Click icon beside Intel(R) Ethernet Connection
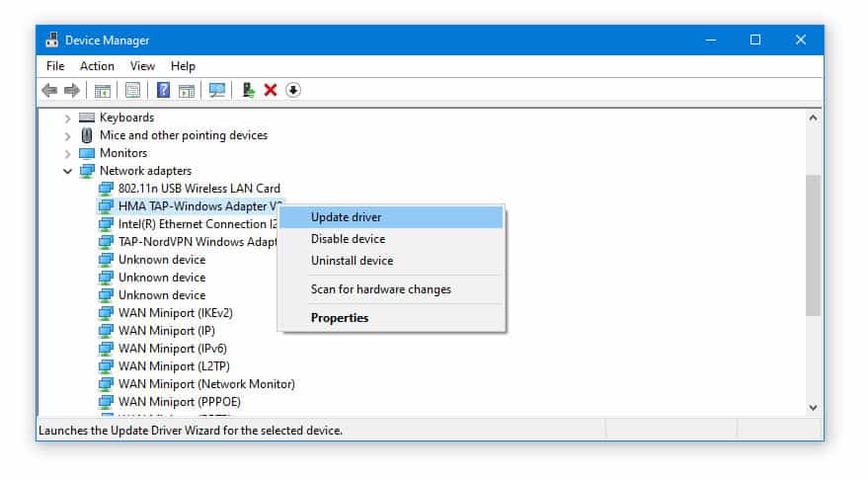This screenshot has height=480, width=868. tap(106, 223)
